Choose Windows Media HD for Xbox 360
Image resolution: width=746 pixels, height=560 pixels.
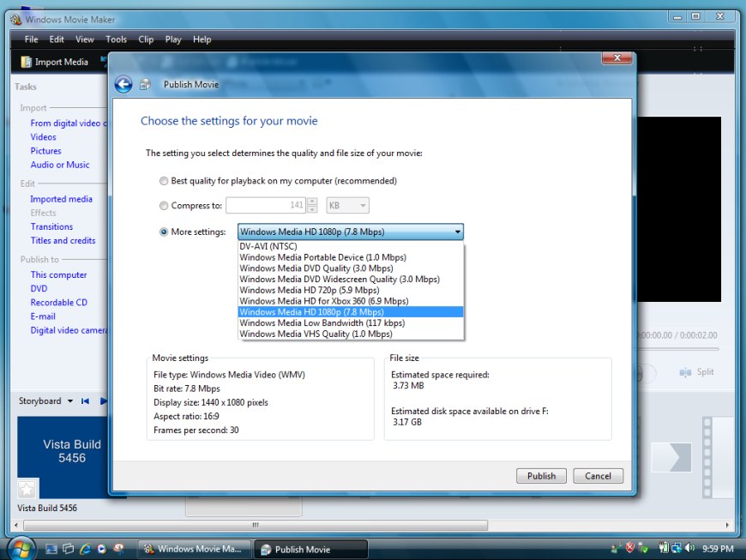click(351, 301)
